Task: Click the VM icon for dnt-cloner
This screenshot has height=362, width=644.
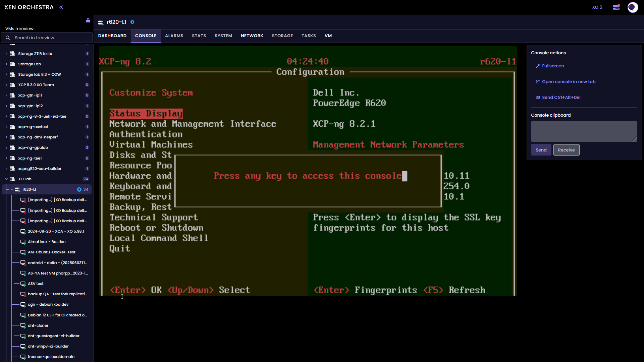Action: pyautogui.click(x=23, y=326)
